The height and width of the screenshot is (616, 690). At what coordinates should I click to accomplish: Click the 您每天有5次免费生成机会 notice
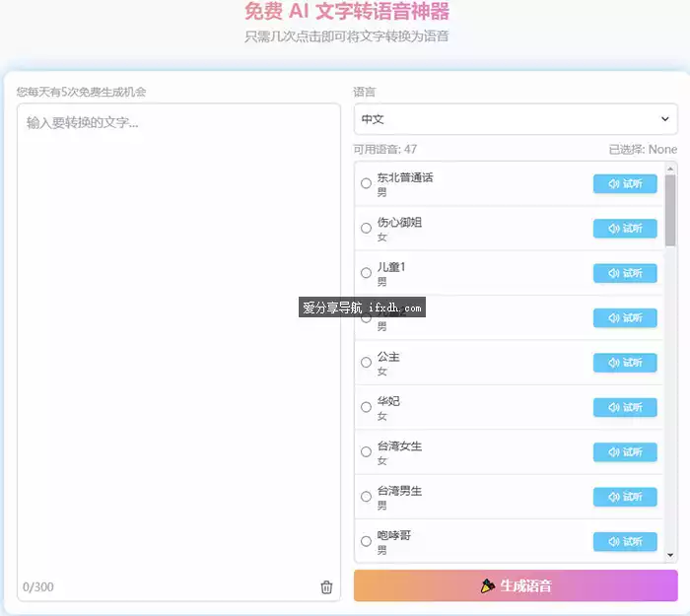(82, 92)
